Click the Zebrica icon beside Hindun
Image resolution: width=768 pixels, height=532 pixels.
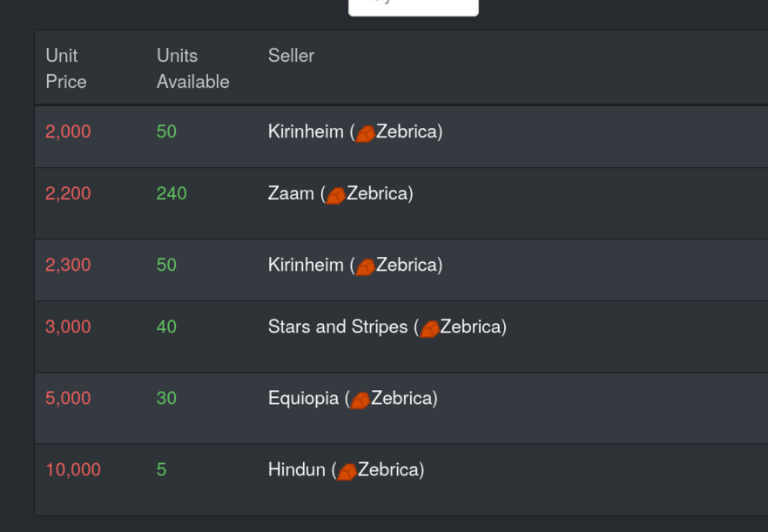[x=347, y=472]
